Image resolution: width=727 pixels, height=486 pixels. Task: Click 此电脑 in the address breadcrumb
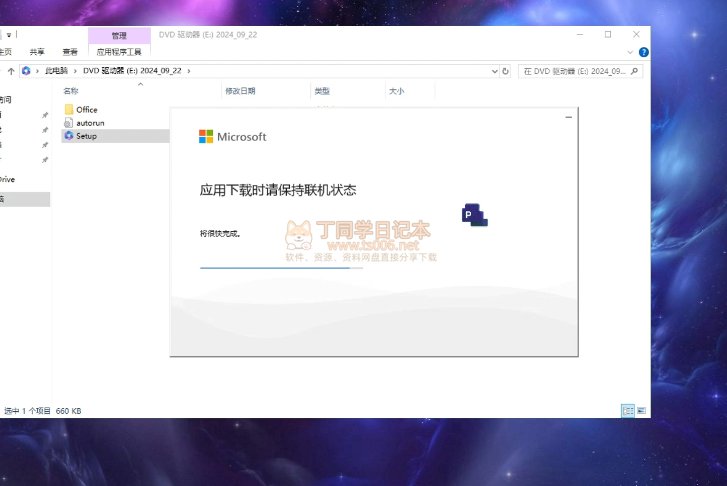(57, 71)
